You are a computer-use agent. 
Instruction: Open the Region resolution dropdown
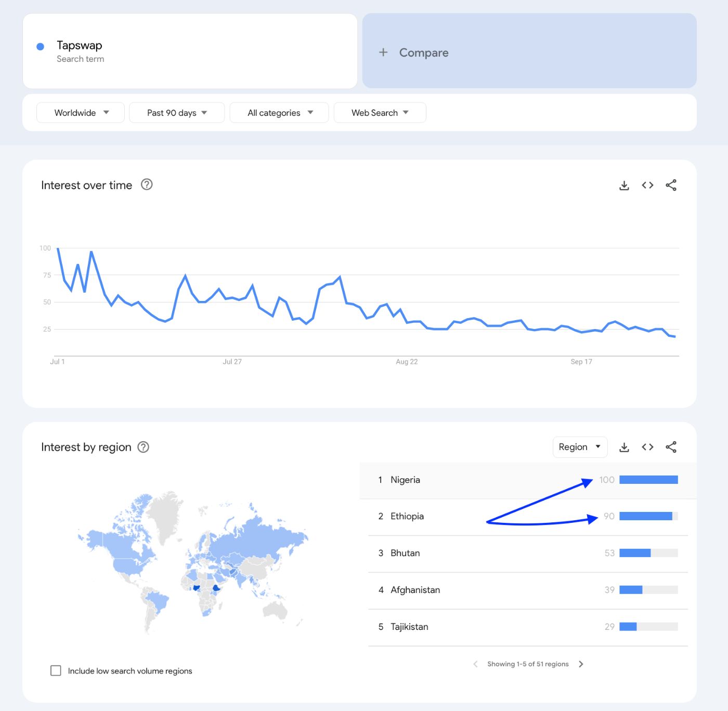[x=580, y=447]
